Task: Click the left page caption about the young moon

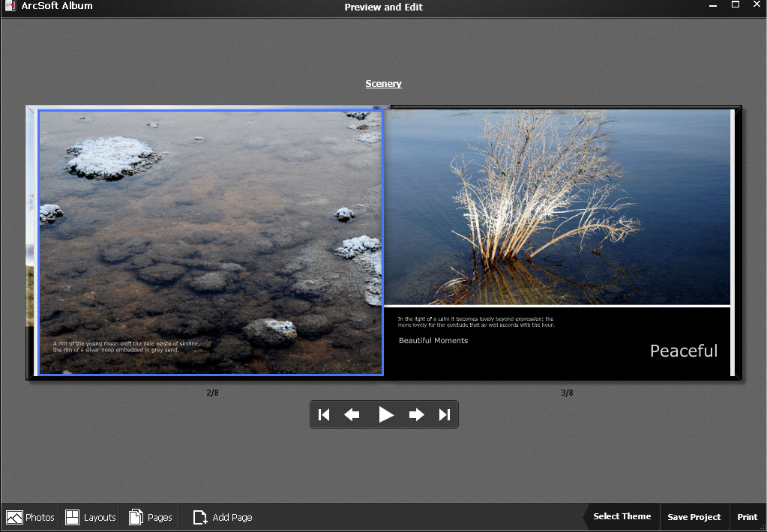Action: pyautogui.click(x=126, y=346)
